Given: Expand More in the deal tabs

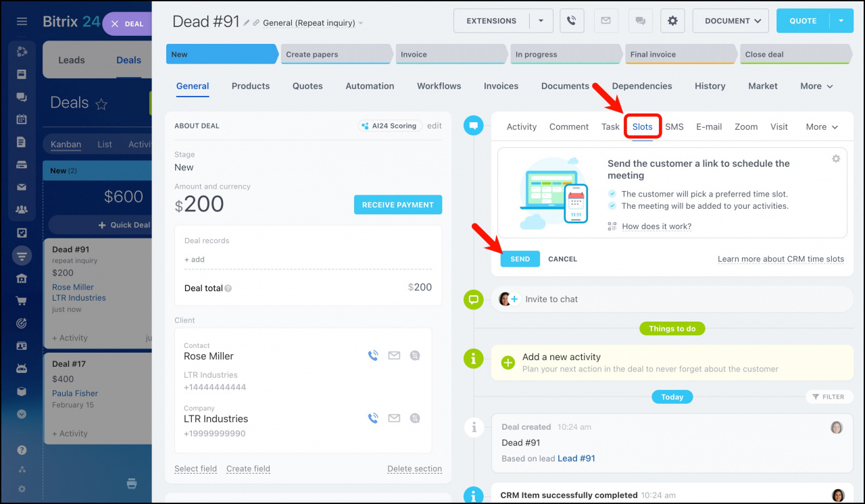Looking at the screenshot, I should pos(816,86).
